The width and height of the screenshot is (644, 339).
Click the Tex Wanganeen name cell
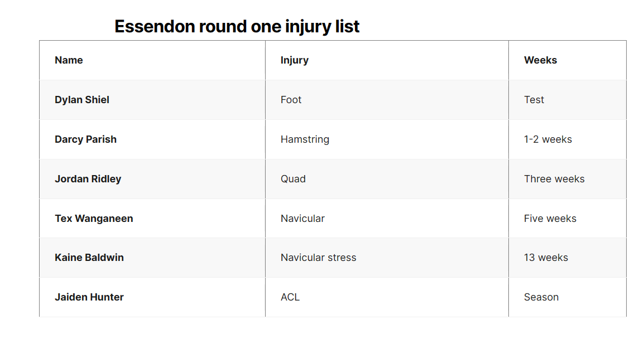click(152, 219)
